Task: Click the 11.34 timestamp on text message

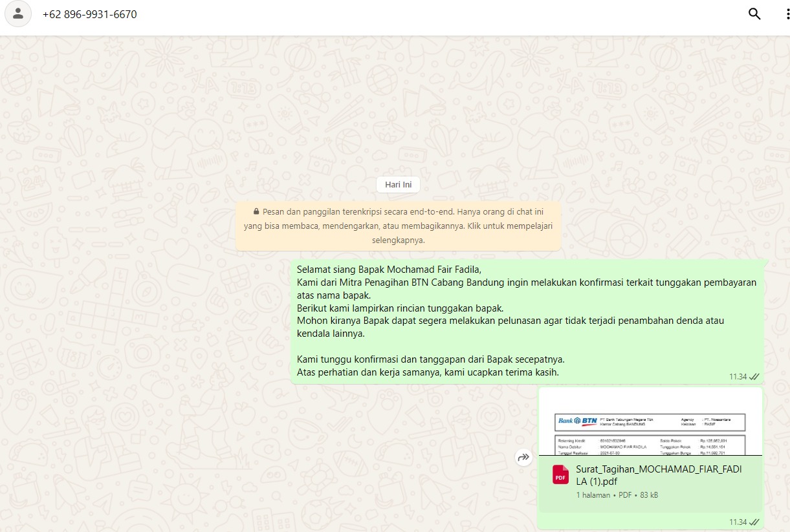Action: click(x=738, y=376)
